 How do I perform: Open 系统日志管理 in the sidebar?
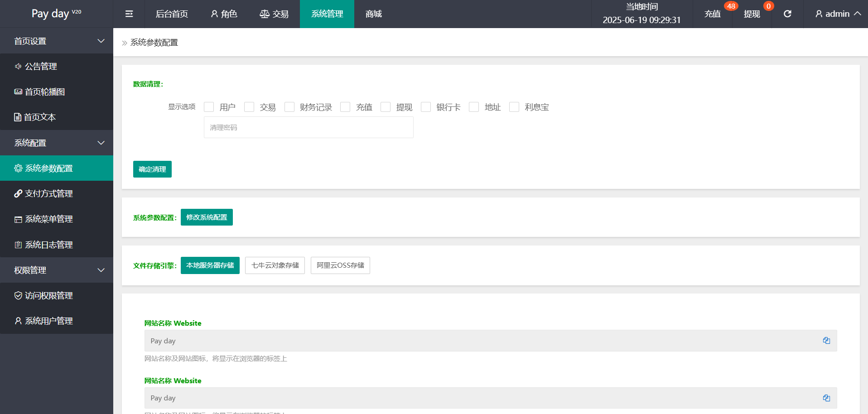pos(57,245)
